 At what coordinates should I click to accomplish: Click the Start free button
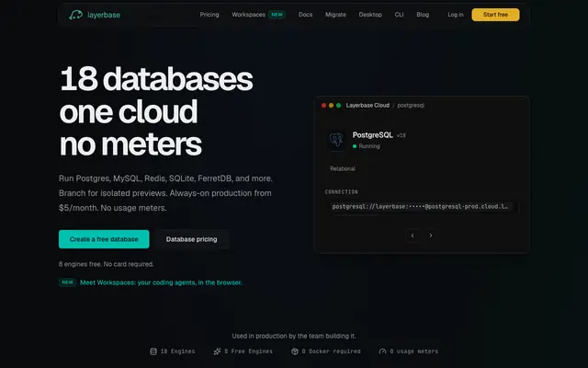pos(495,15)
